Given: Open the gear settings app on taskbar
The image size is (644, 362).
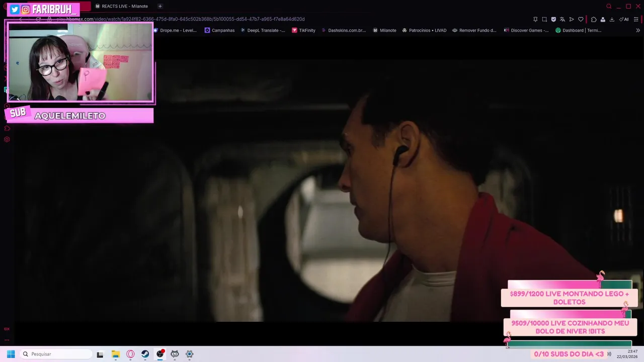Looking at the screenshot, I should tap(190, 354).
